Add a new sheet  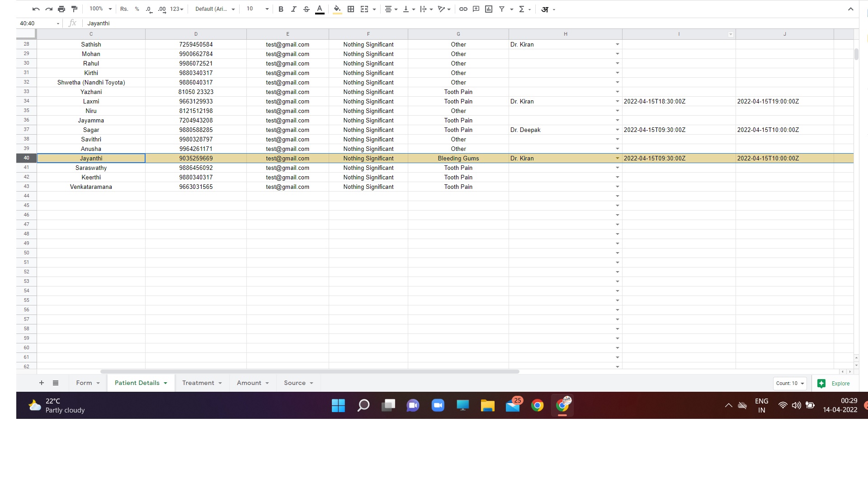coord(42,383)
